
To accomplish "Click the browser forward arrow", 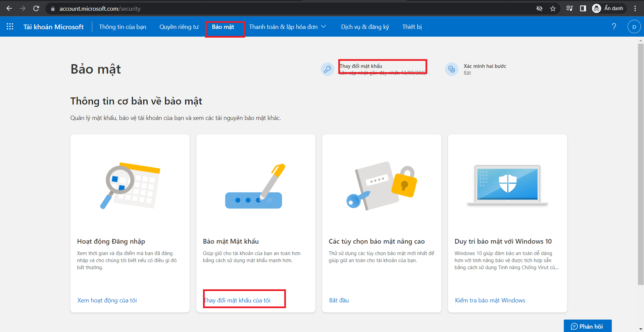I will (22, 8).
